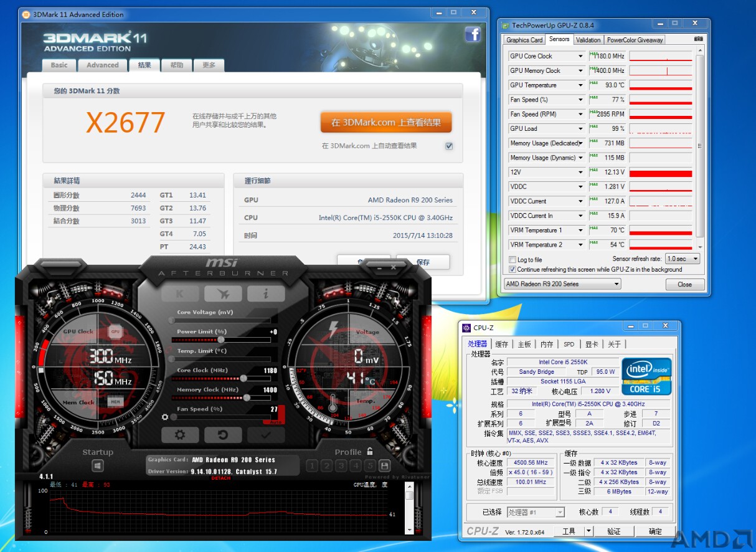Click the 保存 save button in 3DMark

click(423, 262)
